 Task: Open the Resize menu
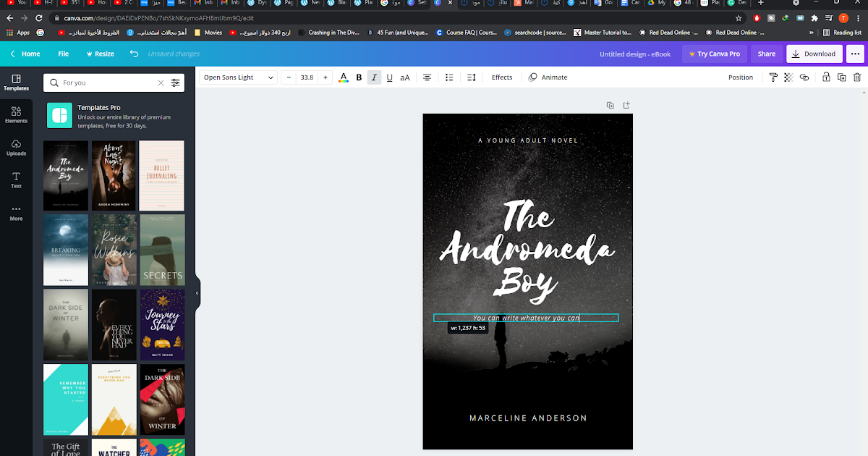(x=100, y=54)
